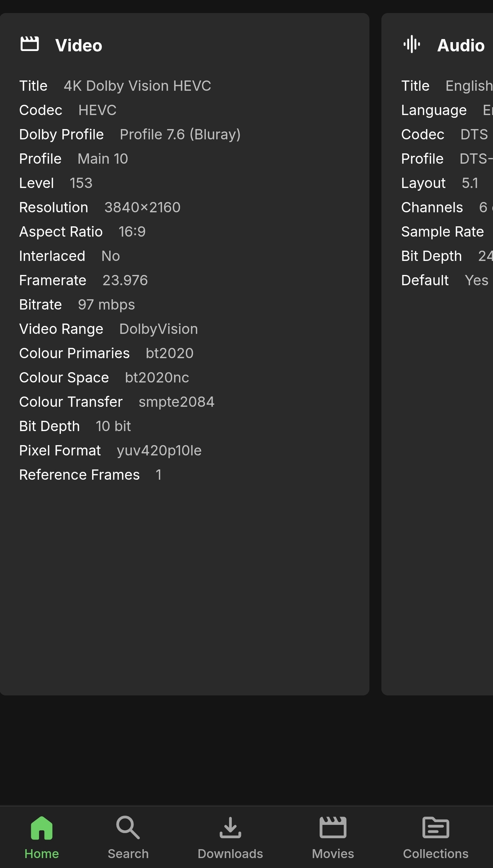Tap the Search magnifying glass icon
Image resolution: width=493 pixels, height=868 pixels.
(128, 827)
